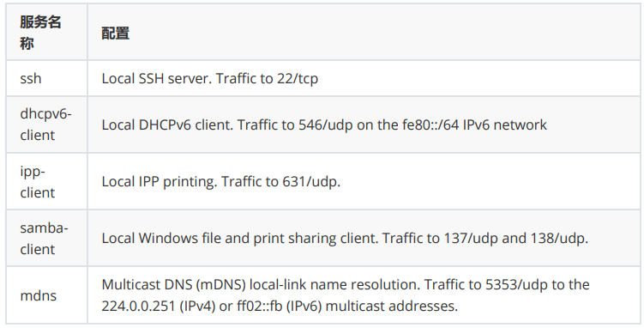Click the Local SSH server description text
This screenshot has height=328, width=644.
pos(156,78)
